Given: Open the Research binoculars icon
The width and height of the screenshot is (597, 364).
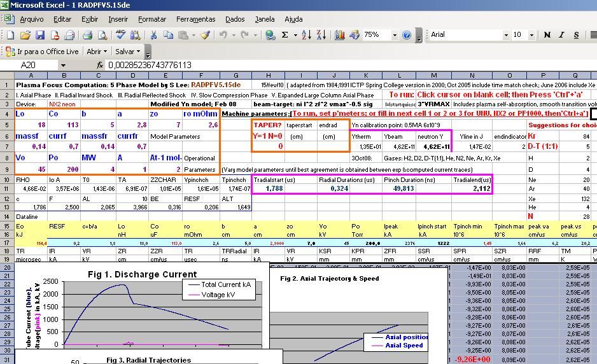Looking at the screenshot, I should coord(135,35).
